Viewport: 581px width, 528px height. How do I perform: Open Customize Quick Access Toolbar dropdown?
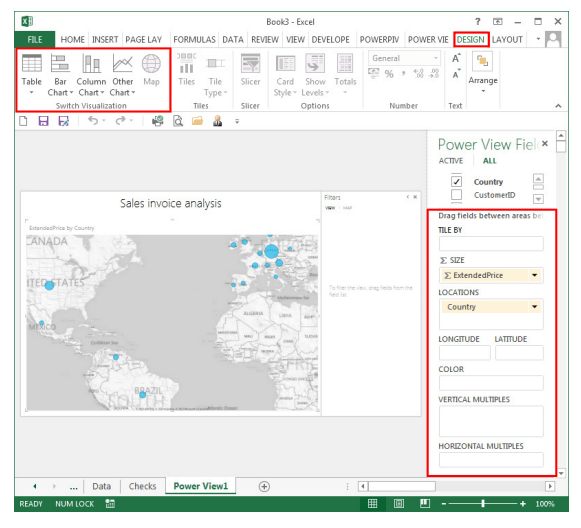(237, 121)
